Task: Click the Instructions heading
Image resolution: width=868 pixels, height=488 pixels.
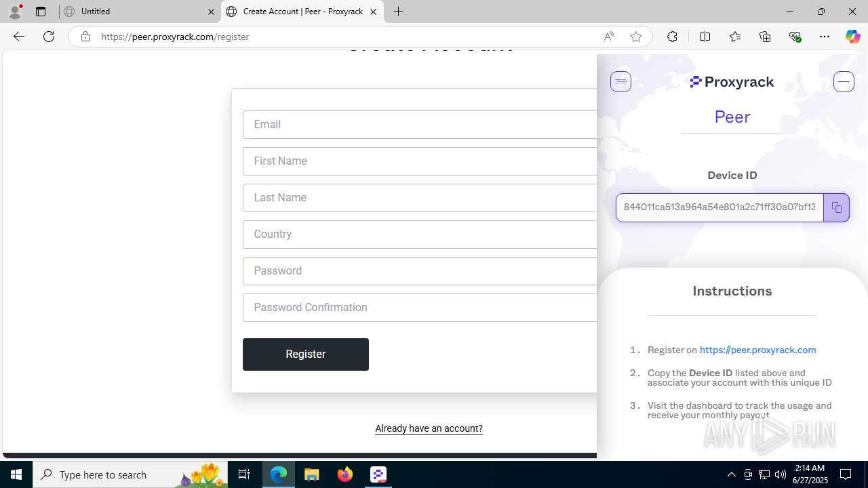Action: (732, 291)
